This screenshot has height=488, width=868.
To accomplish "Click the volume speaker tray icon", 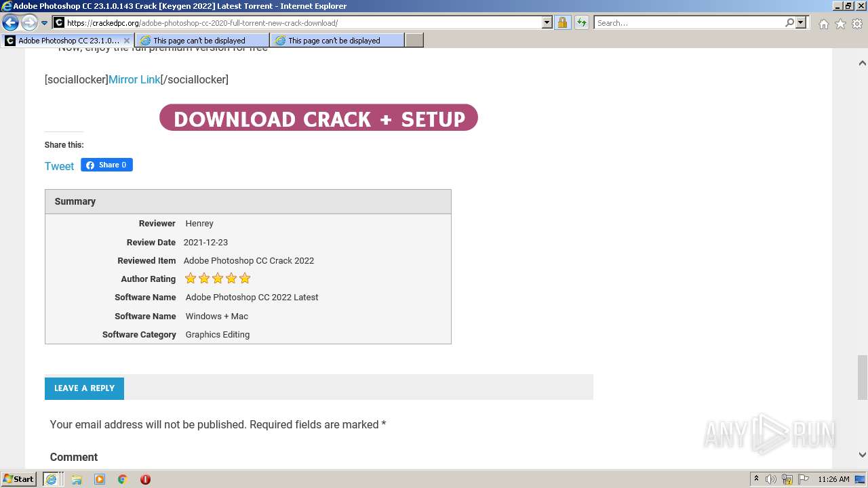I will pyautogui.click(x=771, y=479).
